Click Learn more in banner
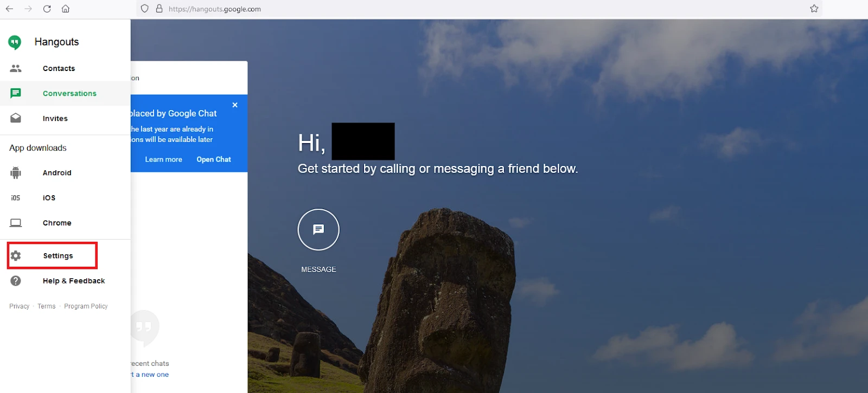The height and width of the screenshot is (393, 868). click(x=163, y=159)
